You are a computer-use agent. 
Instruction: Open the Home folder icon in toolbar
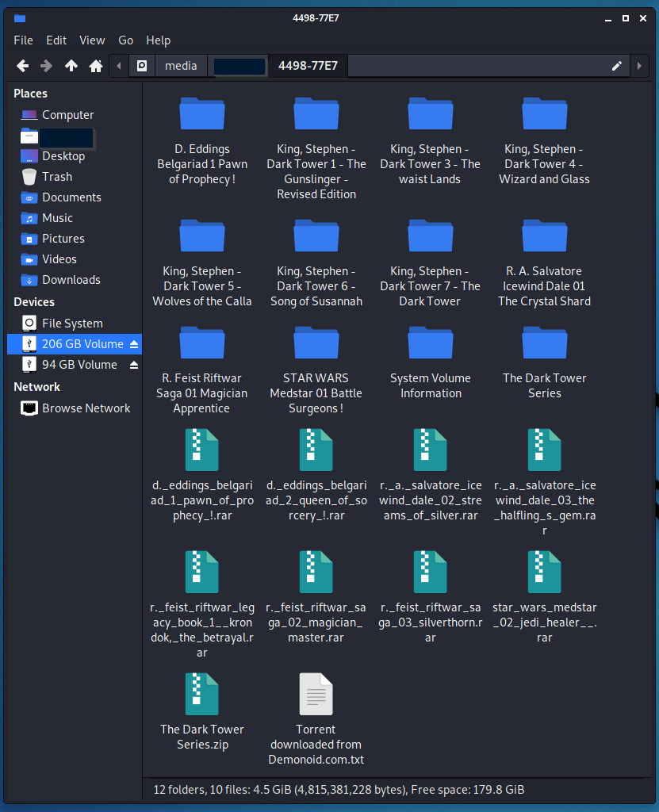point(96,66)
